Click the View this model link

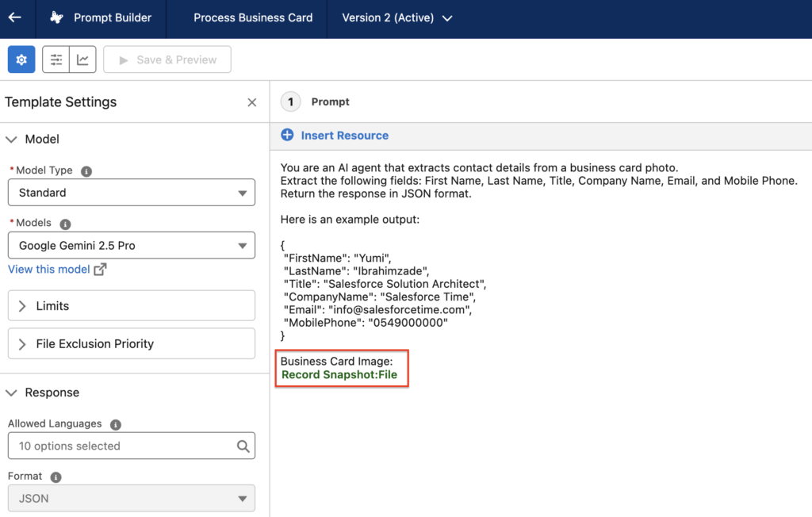[50, 270]
